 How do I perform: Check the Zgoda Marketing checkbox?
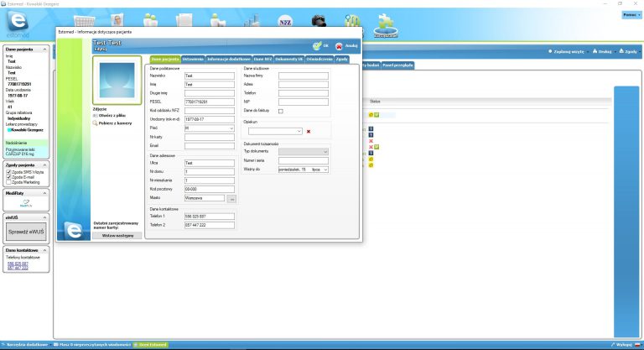coord(9,183)
